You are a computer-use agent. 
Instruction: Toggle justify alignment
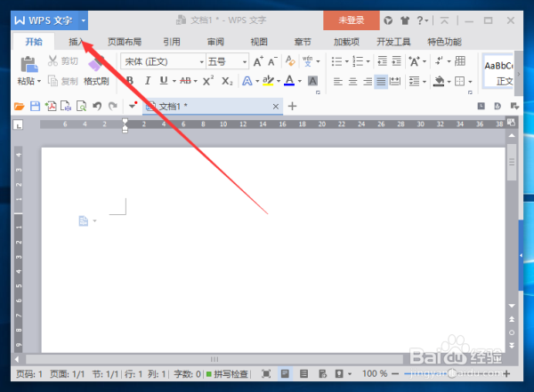tap(381, 81)
